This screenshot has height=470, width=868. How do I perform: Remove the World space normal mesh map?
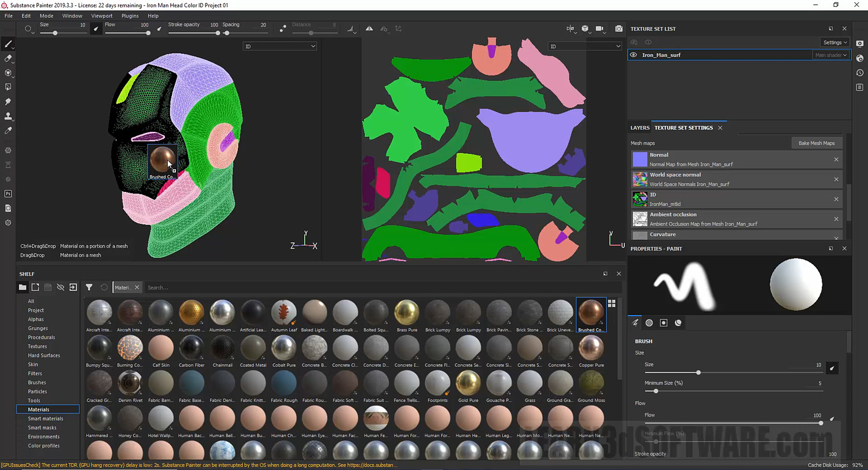point(836,179)
